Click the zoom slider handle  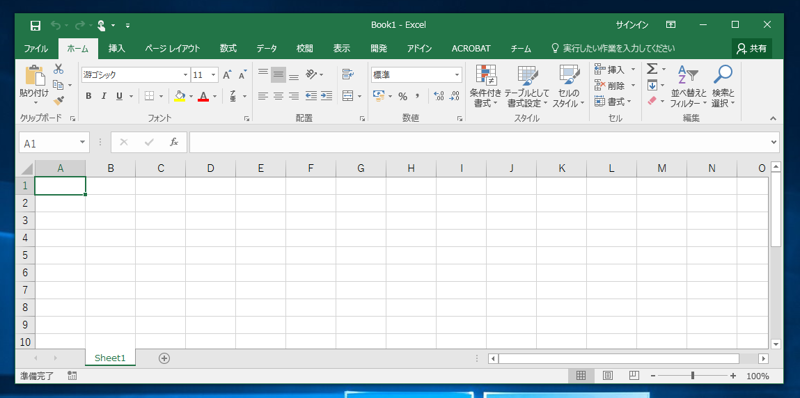pos(692,376)
